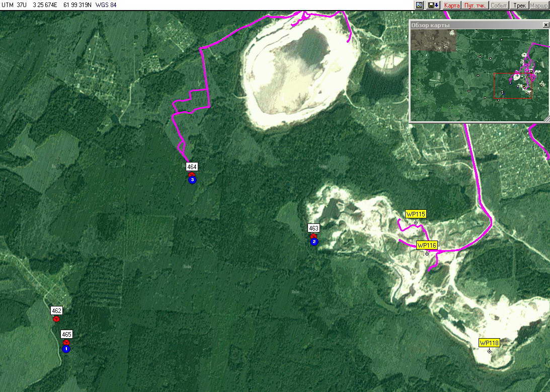Select waypoint label WP118
Screen dimensions: 550x392
coord(489,343)
